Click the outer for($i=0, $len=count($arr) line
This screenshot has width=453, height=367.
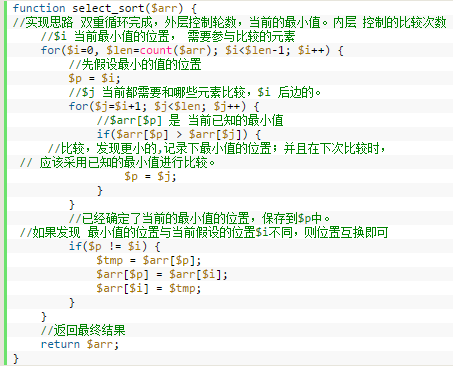tap(192, 50)
